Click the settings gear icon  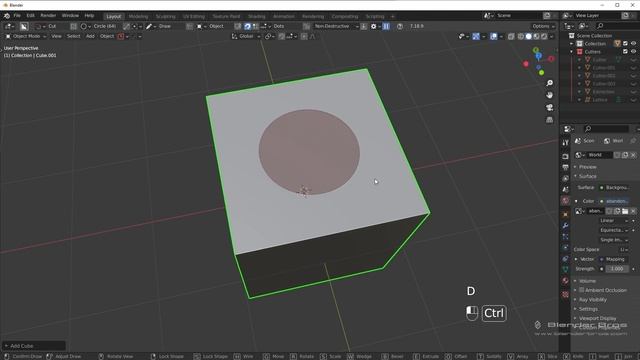tap(373, 26)
